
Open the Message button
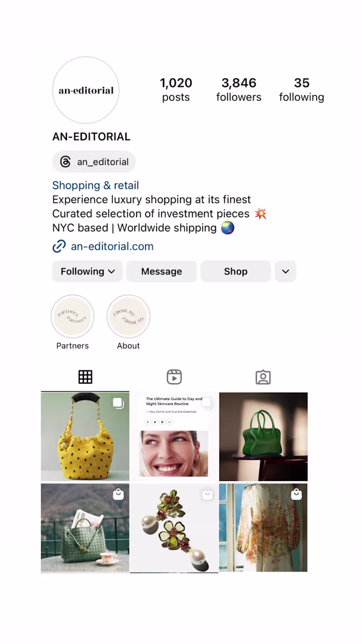[x=162, y=271]
